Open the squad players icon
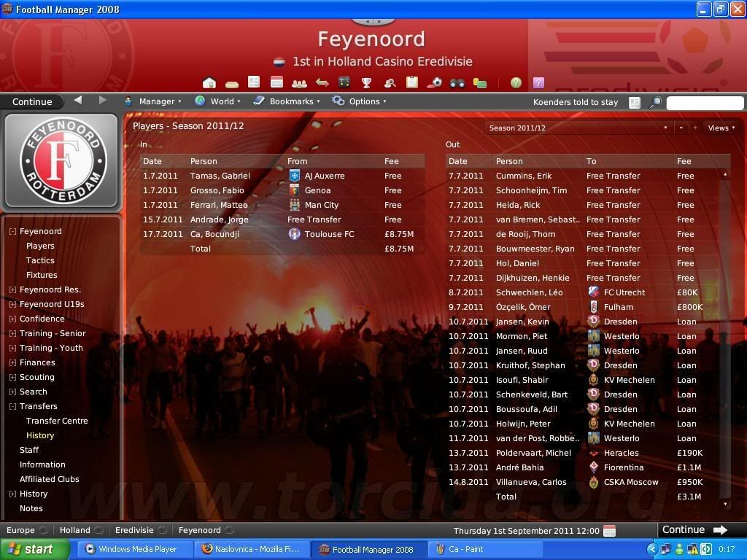The height and width of the screenshot is (560, 747). (299, 84)
